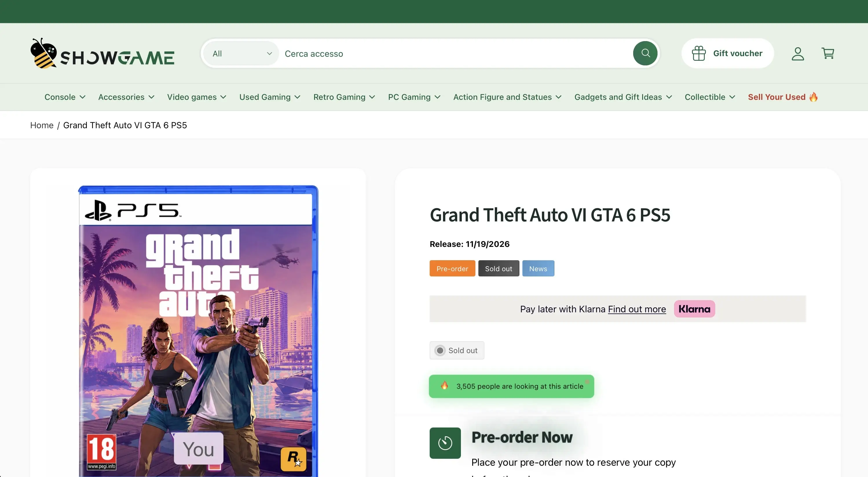Click the Pre-order Now clock icon

pyautogui.click(x=445, y=443)
